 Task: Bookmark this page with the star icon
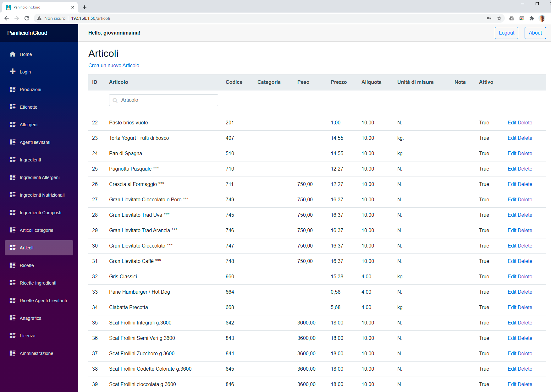pyautogui.click(x=499, y=18)
